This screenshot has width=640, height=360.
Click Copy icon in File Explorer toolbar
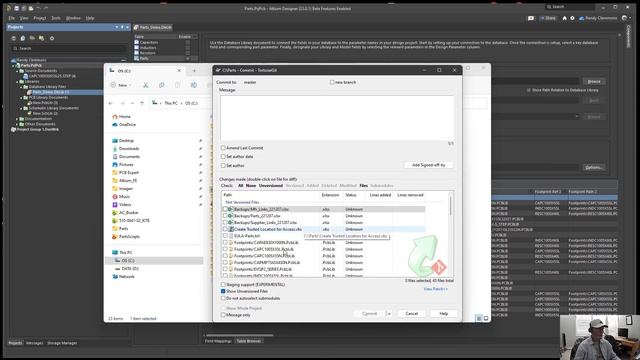coord(162,85)
